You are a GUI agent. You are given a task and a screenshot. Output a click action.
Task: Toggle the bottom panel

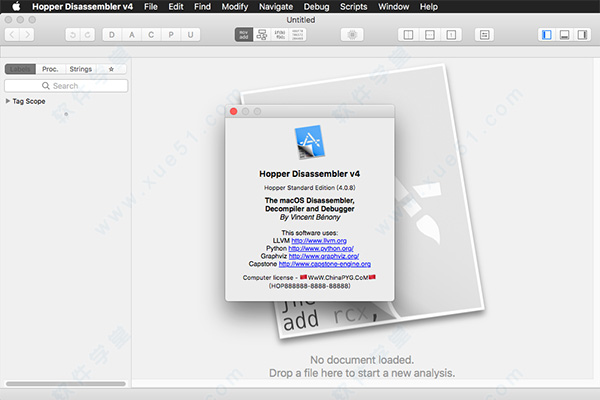(x=564, y=35)
